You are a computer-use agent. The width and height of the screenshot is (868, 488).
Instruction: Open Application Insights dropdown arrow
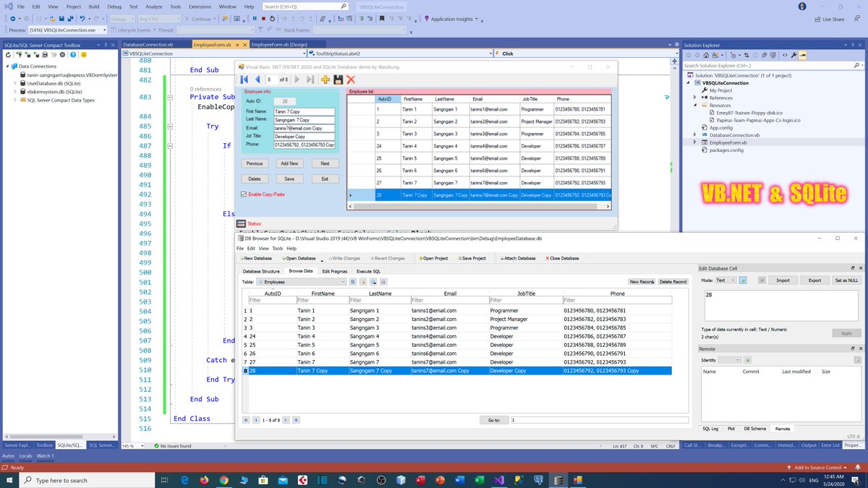(476, 19)
